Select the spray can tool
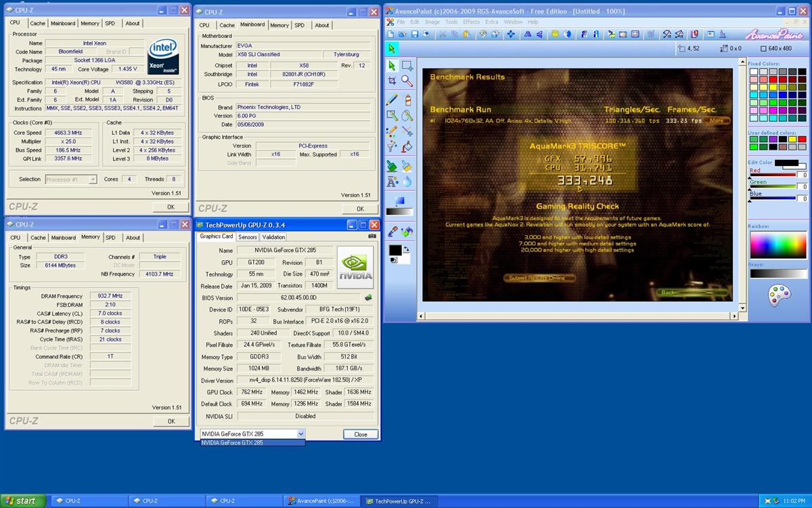The height and width of the screenshot is (508, 812). click(x=407, y=100)
